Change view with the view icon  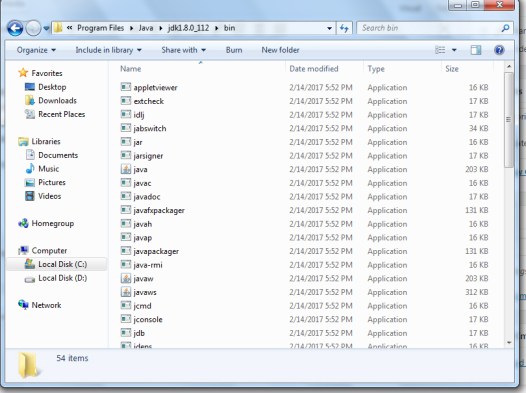(440, 50)
